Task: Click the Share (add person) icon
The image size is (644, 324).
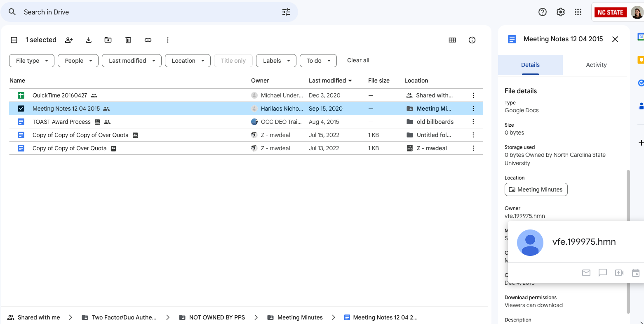Action: pos(69,40)
